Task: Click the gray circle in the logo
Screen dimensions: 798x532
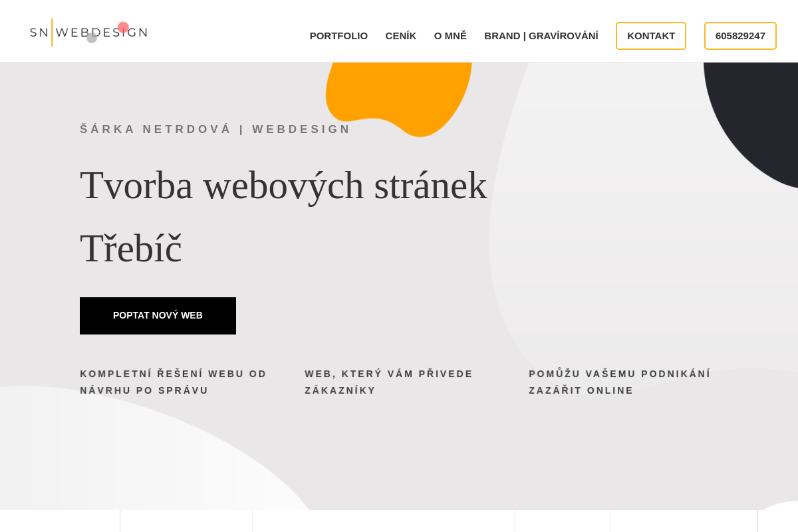Action: coord(92,38)
